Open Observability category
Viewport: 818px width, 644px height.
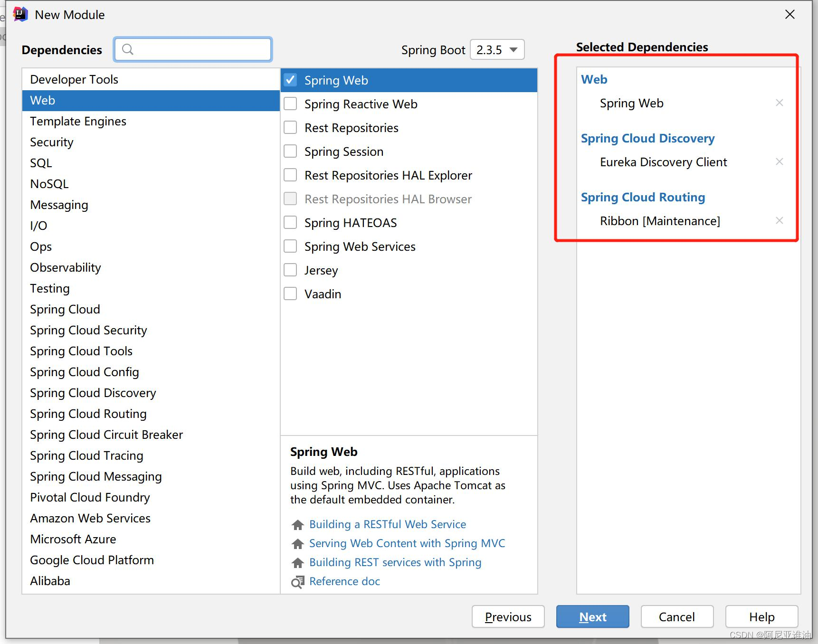point(151,267)
